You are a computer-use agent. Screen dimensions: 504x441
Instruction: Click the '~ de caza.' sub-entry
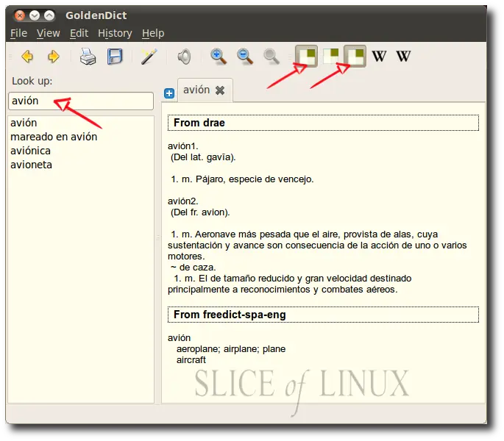pyautogui.click(x=194, y=268)
